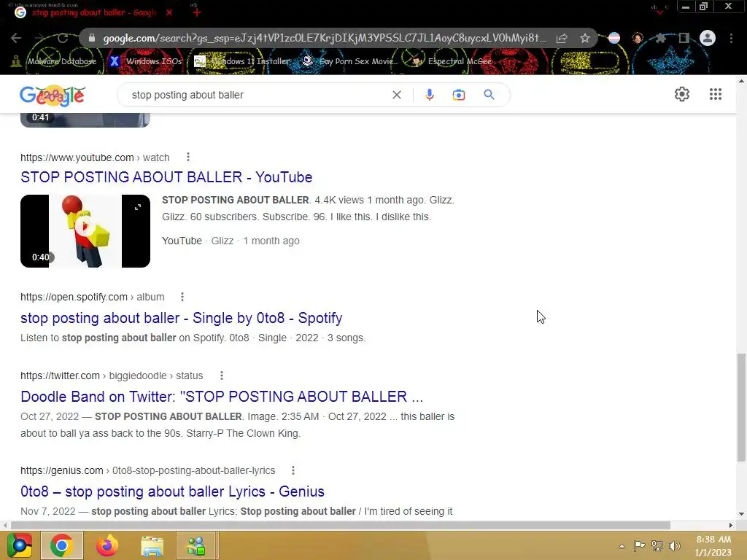Click the page scroll up arrow
Viewport: 747px width, 560px height.
point(741,81)
